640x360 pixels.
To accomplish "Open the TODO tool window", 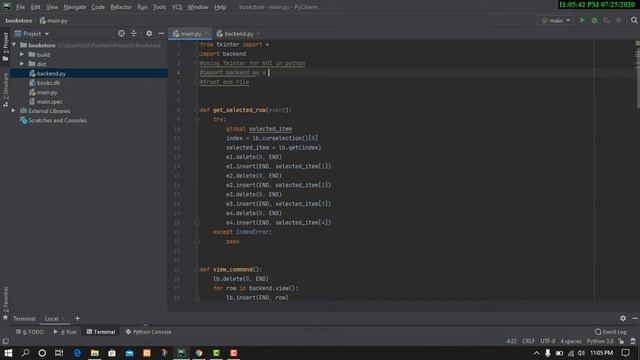I will tap(30, 332).
